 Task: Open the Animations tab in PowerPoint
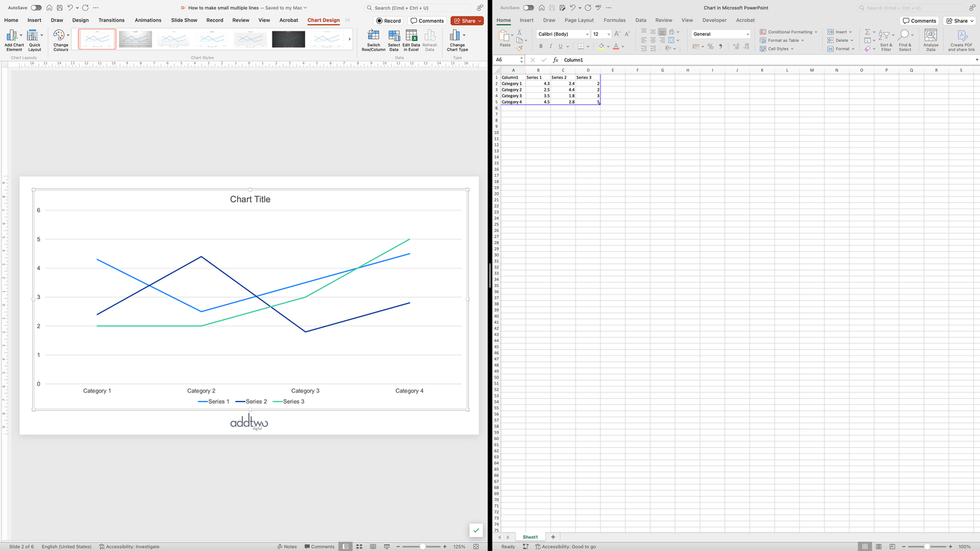[x=148, y=20]
